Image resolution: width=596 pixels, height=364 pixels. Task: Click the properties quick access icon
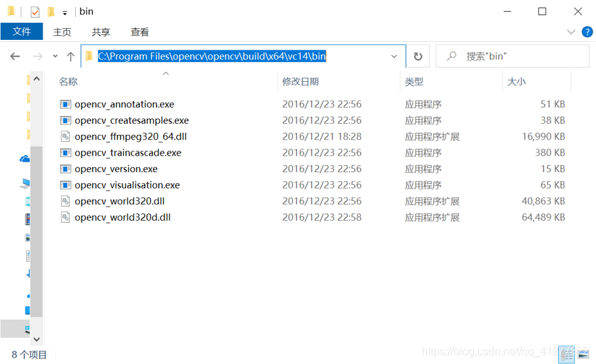point(35,12)
